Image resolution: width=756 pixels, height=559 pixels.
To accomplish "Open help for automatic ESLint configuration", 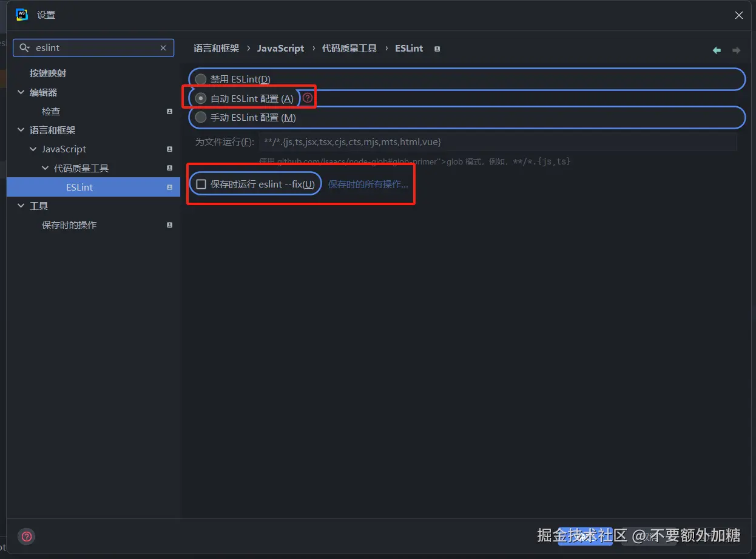I will click(x=308, y=98).
